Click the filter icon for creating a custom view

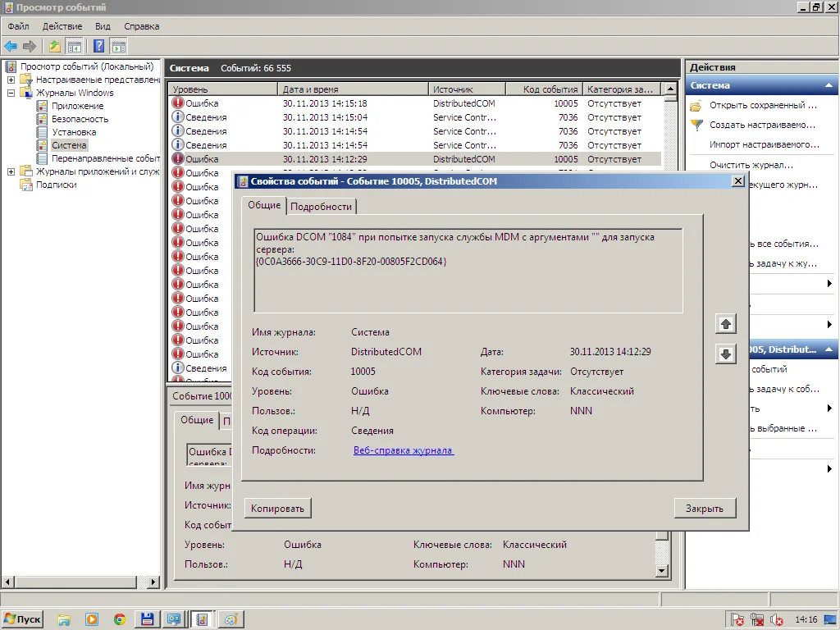[x=696, y=126]
